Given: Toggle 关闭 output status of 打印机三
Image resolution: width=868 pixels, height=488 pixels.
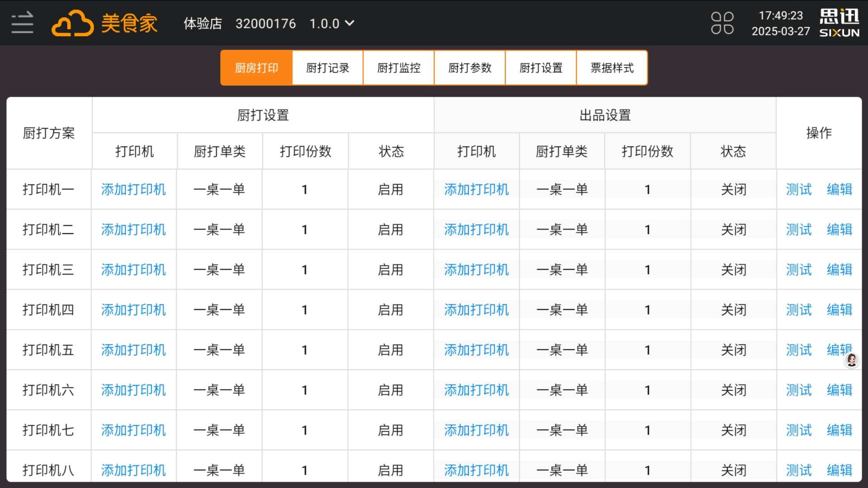Looking at the screenshot, I should point(734,269).
